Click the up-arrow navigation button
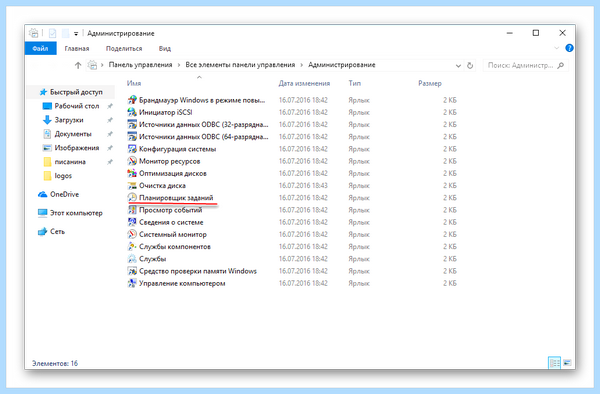Viewport: 600px width, 394px height. pos(78,65)
